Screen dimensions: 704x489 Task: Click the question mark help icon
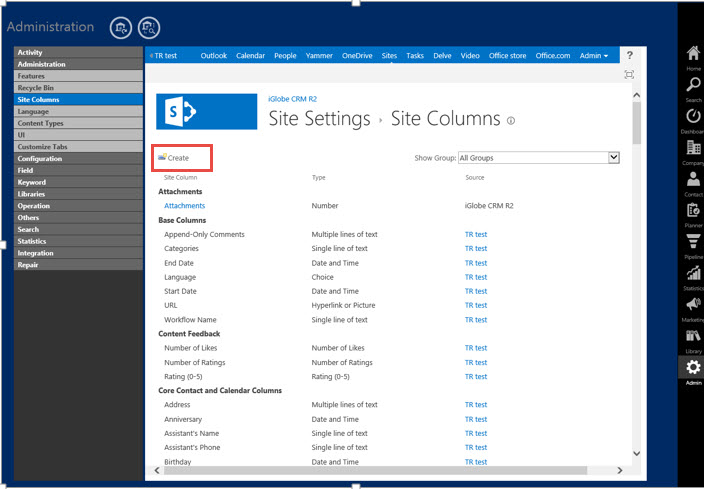click(629, 55)
